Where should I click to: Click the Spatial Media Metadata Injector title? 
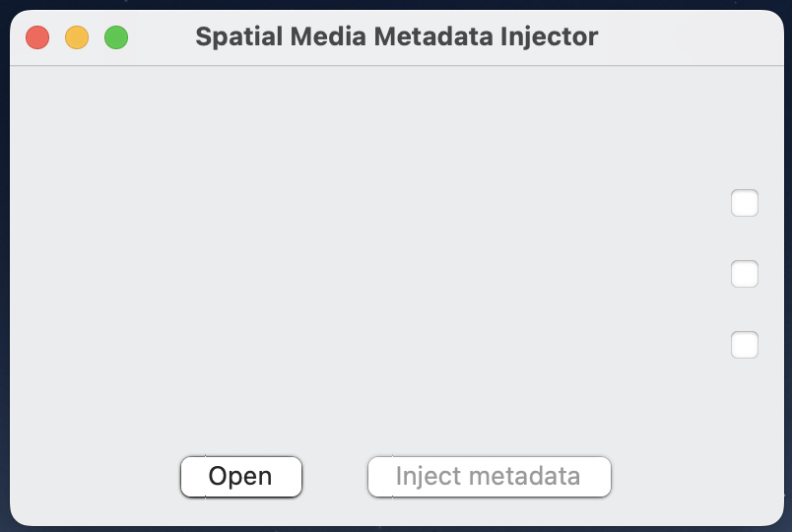[x=396, y=37]
